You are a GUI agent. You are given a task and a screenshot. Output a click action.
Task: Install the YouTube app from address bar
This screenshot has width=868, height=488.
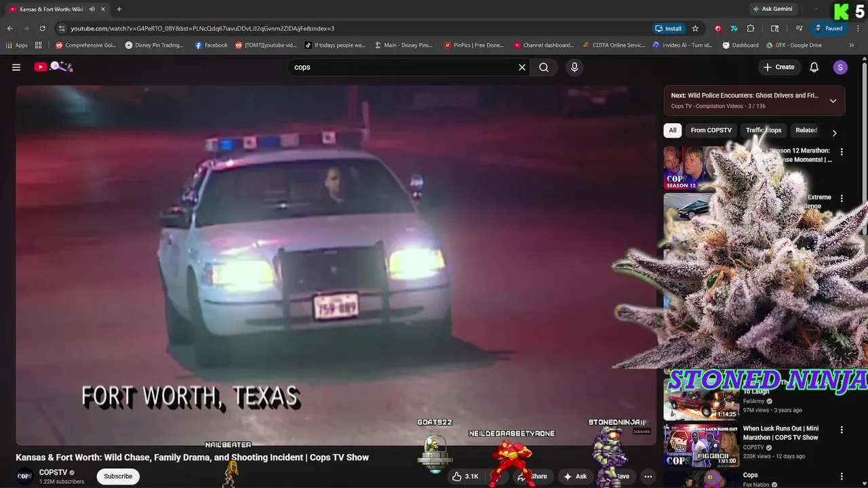coord(668,28)
